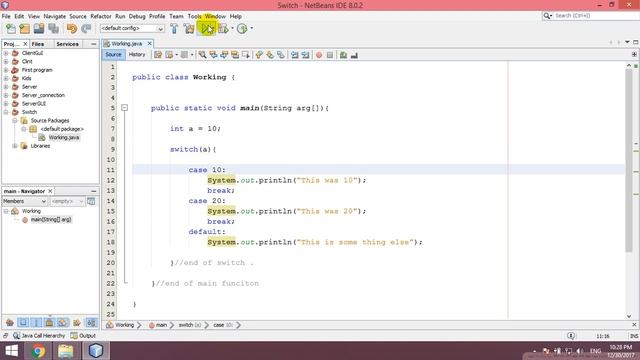The height and width of the screenshot is (360, 640).
Task: Click the Open Project toolbar icon
Action: (x=39, y=29)
